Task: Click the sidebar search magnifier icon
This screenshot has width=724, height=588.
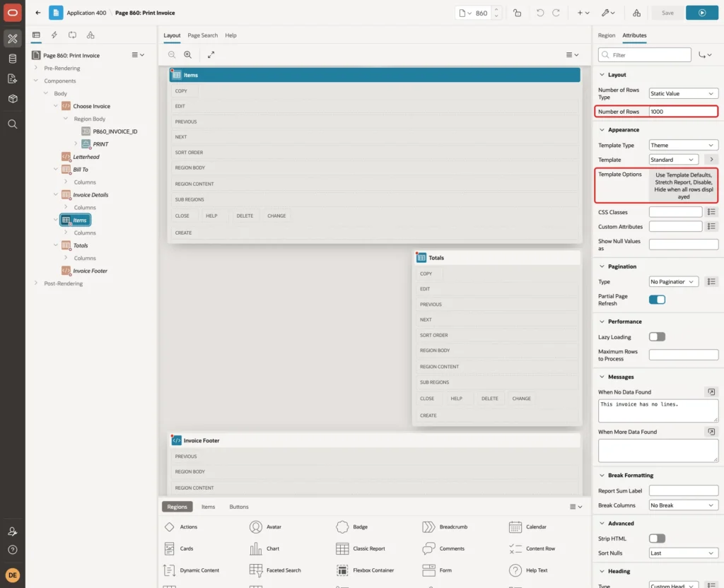Action: pos(13,124)
